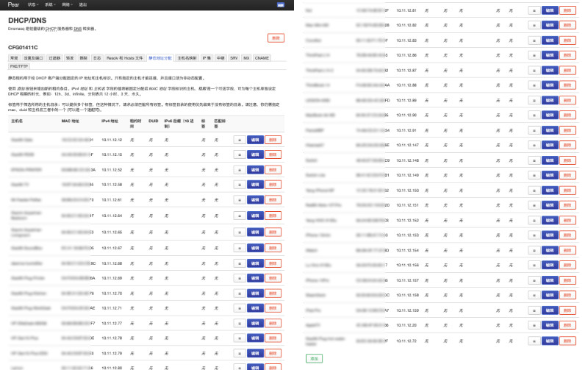Screen dimensions: 588x370
Task: Click the 主机名 column header
Action: [x=17, y=121]
